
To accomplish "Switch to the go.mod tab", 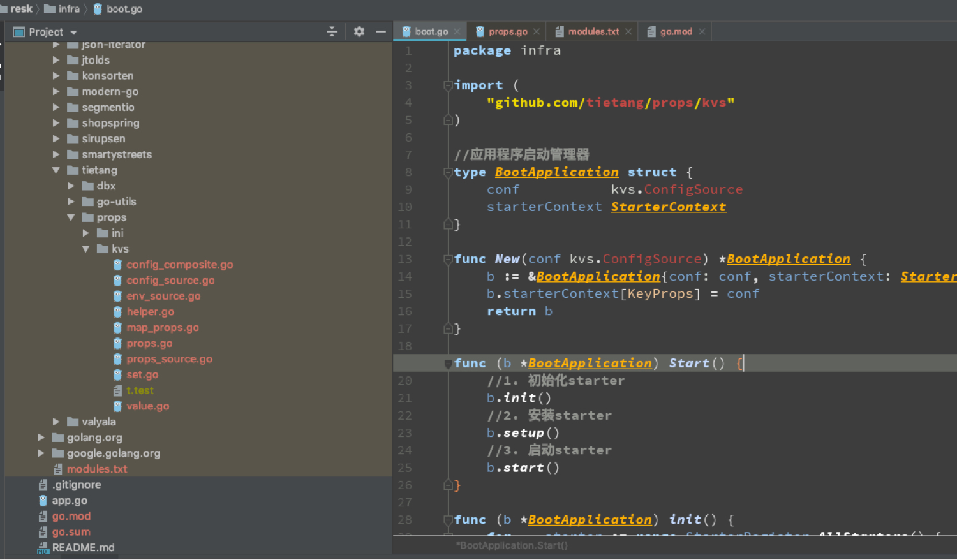I will pos(676,31).
